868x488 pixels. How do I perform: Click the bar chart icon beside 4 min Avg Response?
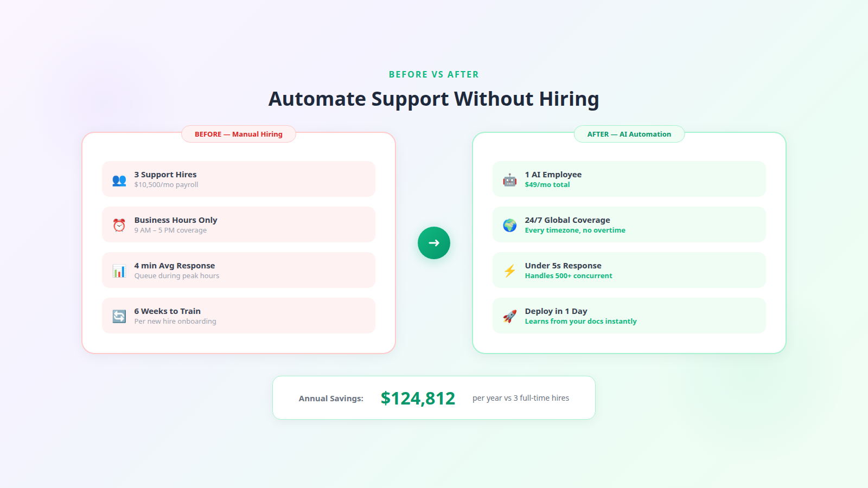tap(119, 271)
